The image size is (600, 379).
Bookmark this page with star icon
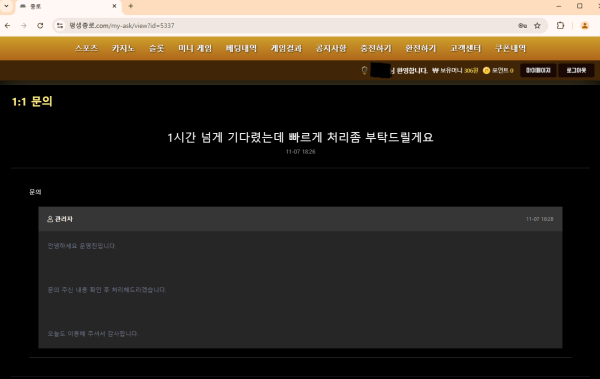point(537,26)
